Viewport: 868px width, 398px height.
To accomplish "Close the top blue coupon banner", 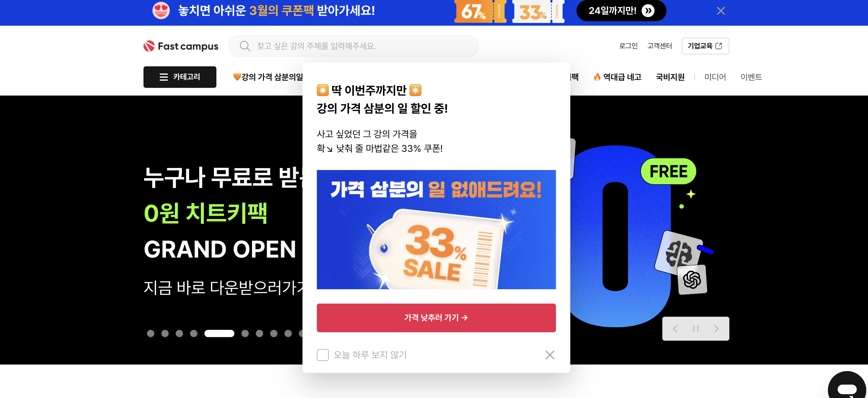I will click(721, 11).
